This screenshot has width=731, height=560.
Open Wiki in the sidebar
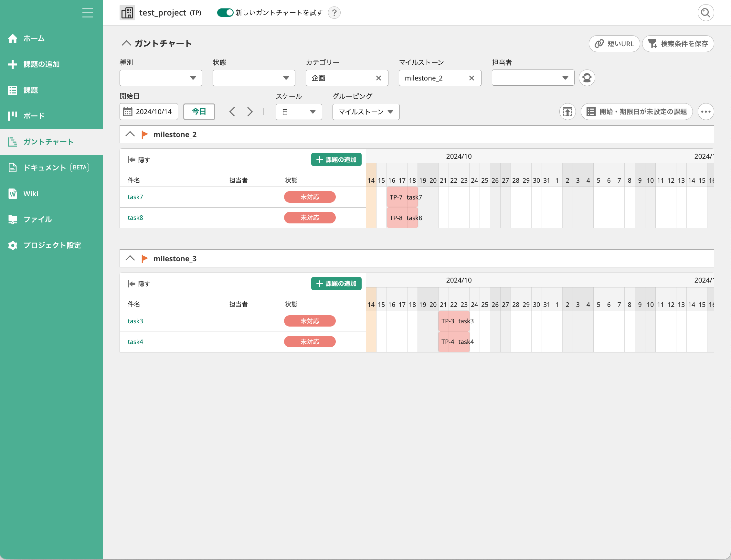pyautogui.click(x=31, y=194)
